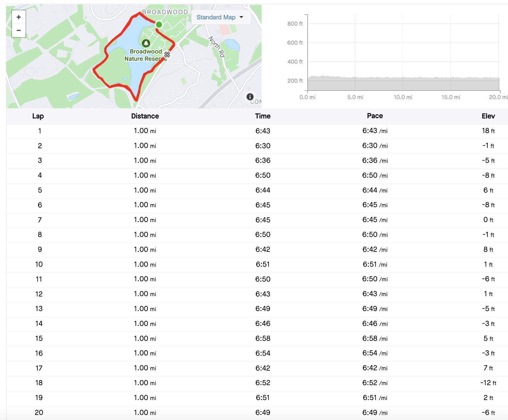Open the map info icon
508x420 pixels.
tap(250, 97)
